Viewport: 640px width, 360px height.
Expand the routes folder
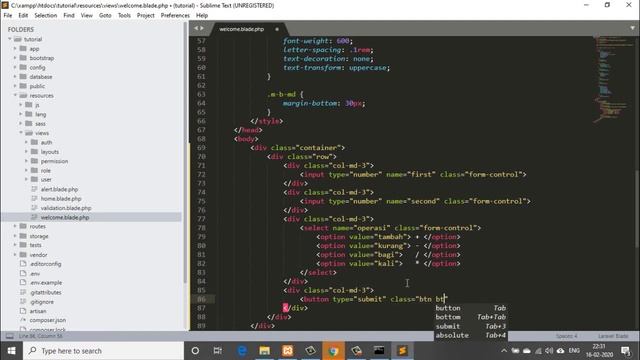(15, 226)
